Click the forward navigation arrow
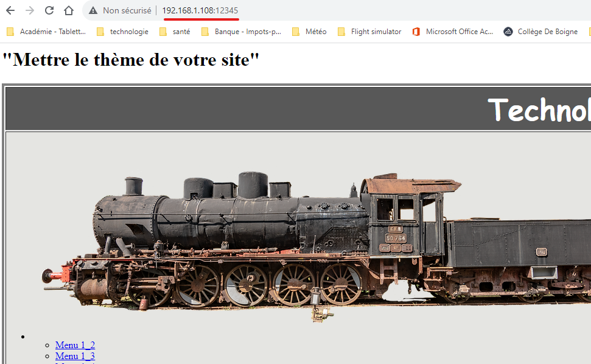 click(30, 10)
